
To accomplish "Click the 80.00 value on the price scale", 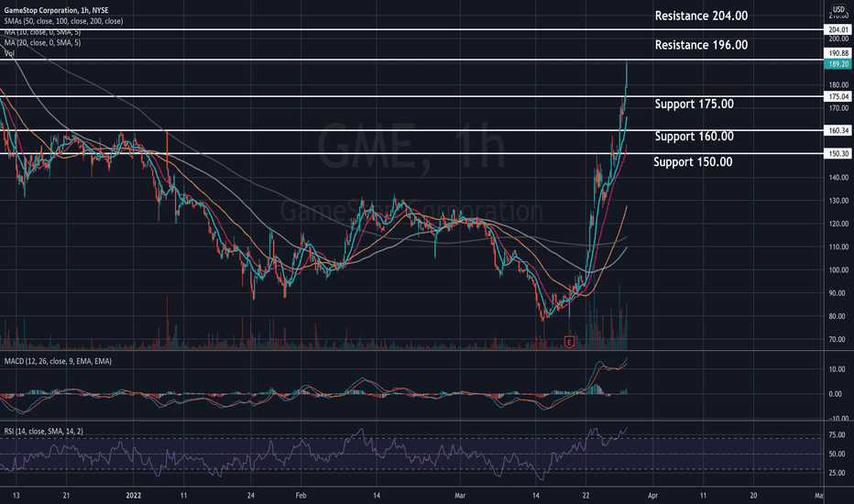I will pyautogui.click(x=838, y=316).
